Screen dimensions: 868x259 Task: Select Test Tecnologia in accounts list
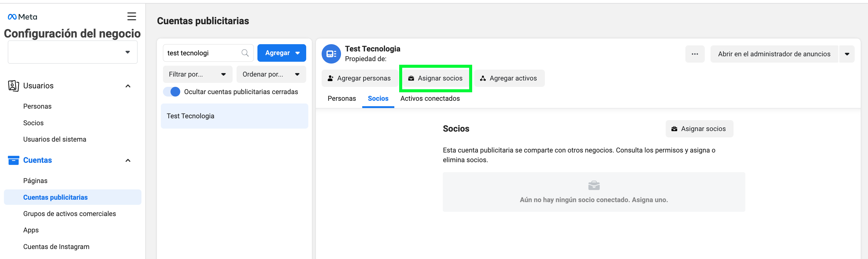[x=234, y=116]
